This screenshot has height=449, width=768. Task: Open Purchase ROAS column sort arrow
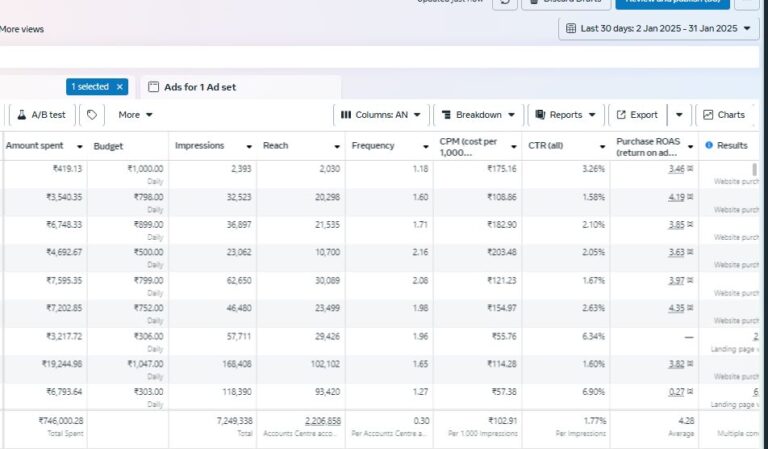click(691, 146)
